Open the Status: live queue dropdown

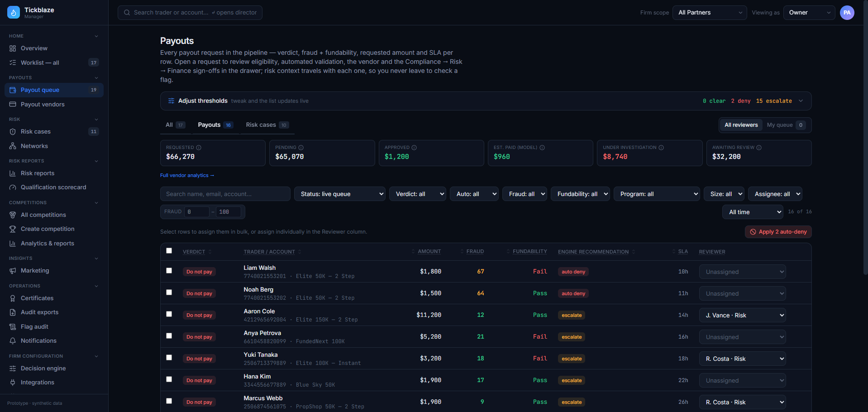tap(340, 194)
